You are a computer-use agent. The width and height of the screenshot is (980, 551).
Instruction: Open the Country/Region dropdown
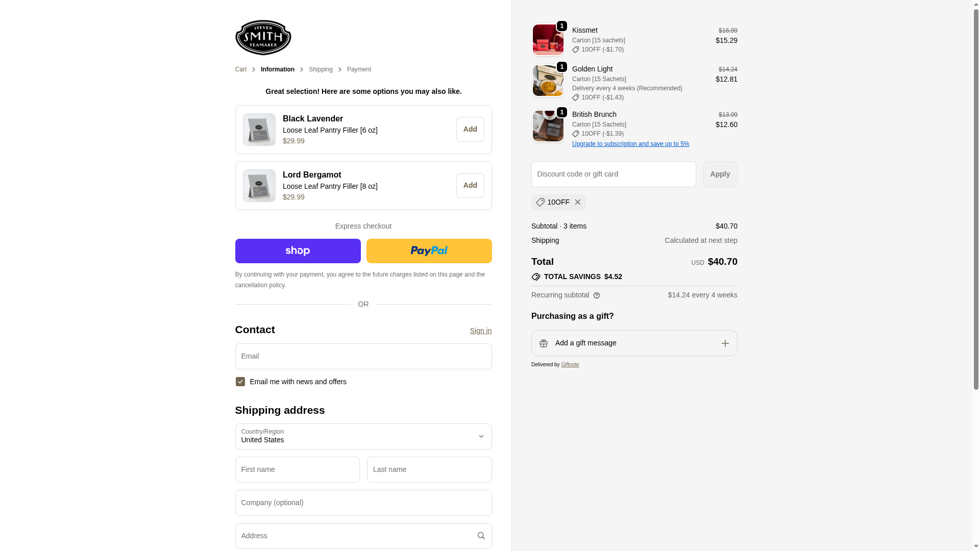(x=363, y=436)
